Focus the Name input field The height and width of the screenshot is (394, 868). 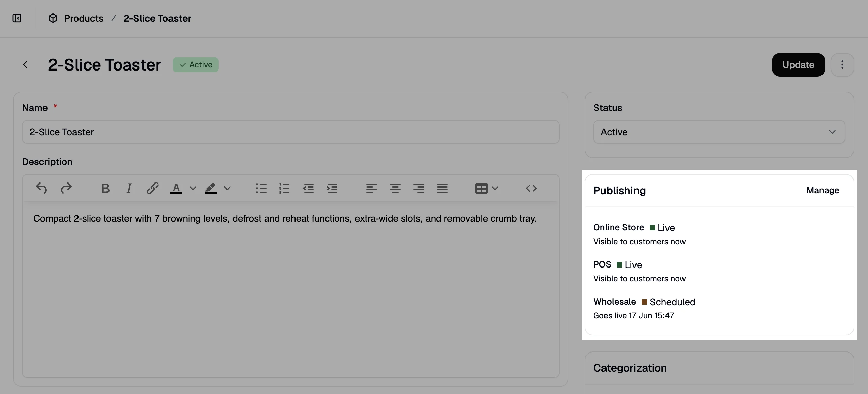click(x=290, y=132)
